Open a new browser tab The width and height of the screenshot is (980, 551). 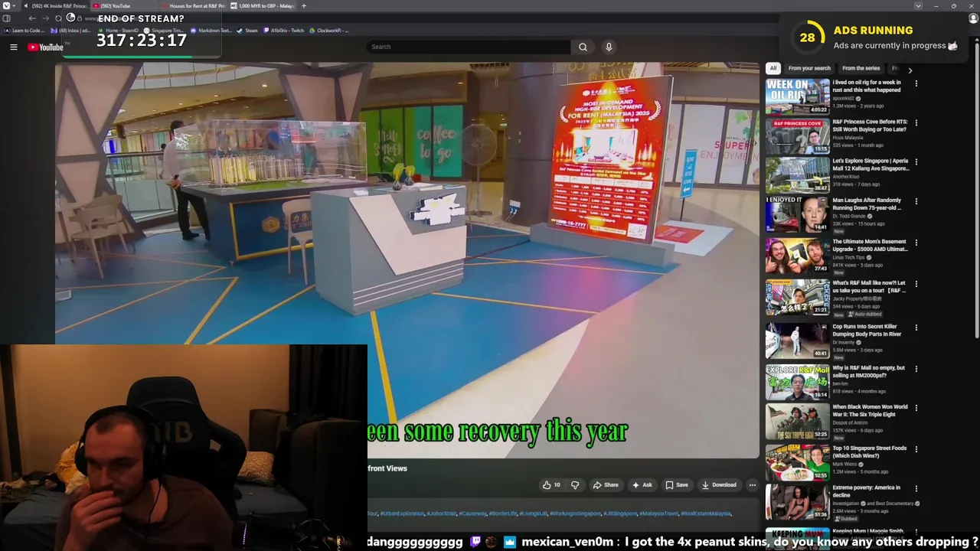[304, 6]
